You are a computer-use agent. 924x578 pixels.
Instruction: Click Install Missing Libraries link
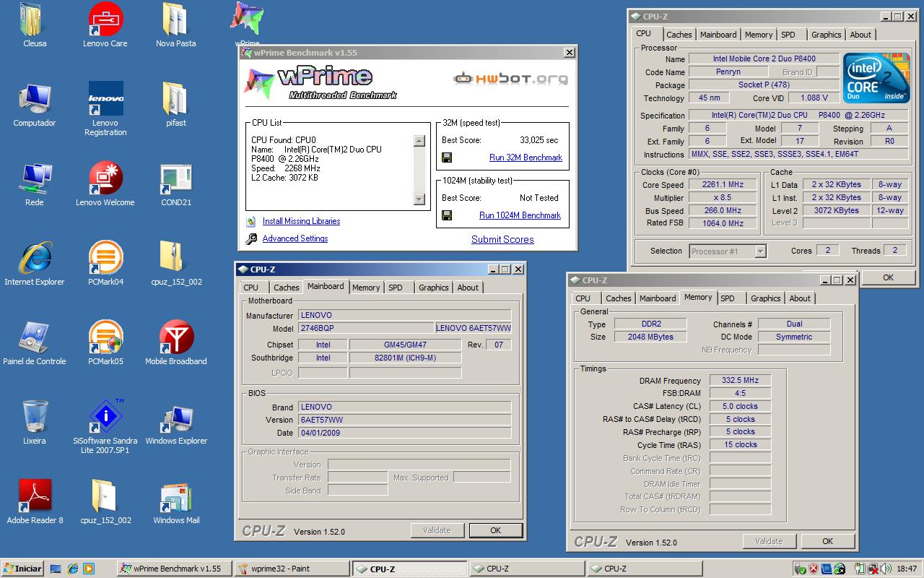click(x=301, y=221)
